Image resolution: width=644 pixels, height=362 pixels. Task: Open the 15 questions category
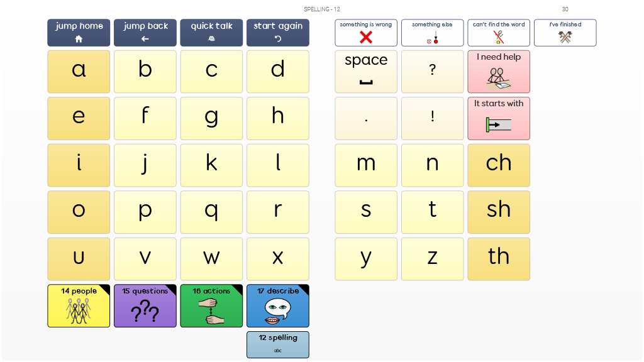pyautogui.click(x=145, y=305)
